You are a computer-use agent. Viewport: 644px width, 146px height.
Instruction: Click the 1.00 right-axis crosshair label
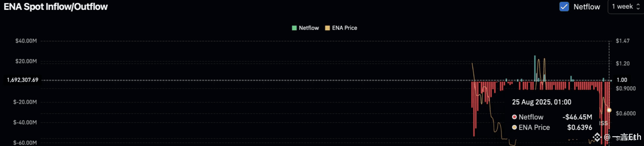622,80
